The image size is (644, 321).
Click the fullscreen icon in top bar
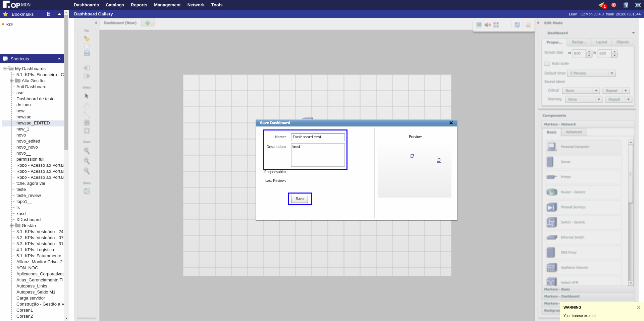pos(638,5)
